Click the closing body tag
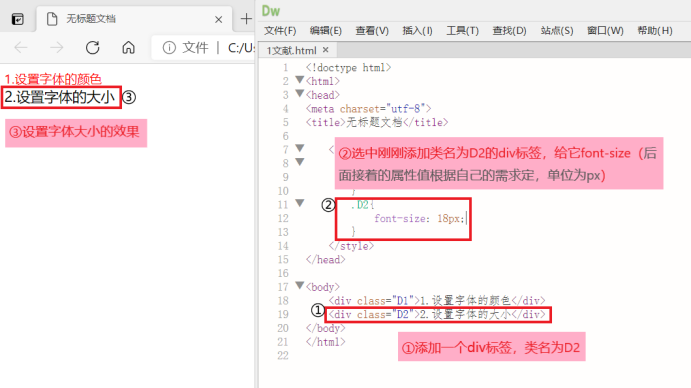Image resolution: width=691 pixels, height=388 pixels. 326,328
